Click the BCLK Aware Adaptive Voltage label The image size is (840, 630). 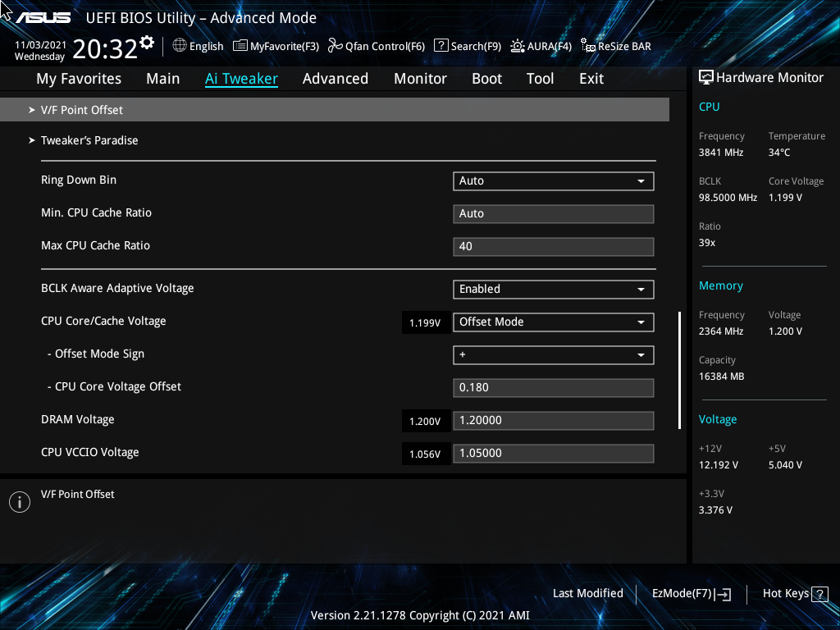pyautogui.click(x=117, y=288)
